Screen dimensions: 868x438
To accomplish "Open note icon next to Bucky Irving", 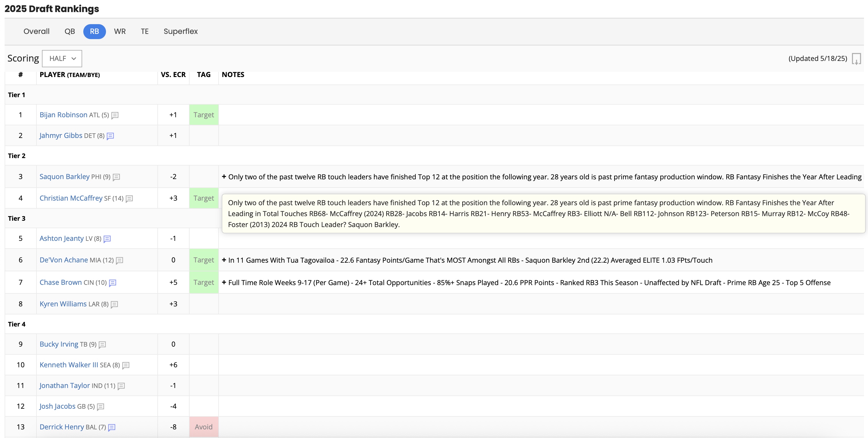I will [102, 345].
